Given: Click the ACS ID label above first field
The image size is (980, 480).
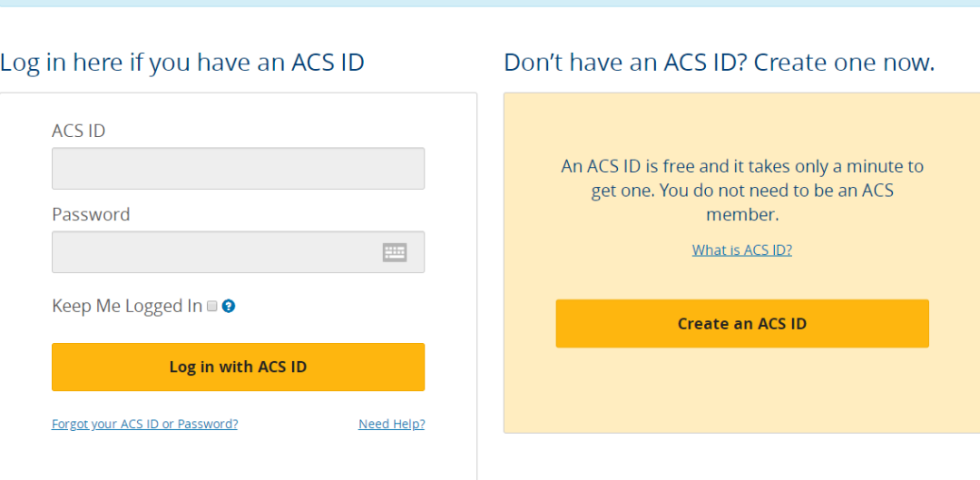Looking at the screenshot, I should click(79, 132).
